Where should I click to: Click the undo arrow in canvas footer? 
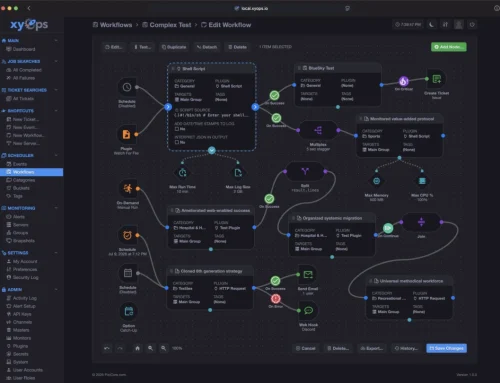pos(107,348)
